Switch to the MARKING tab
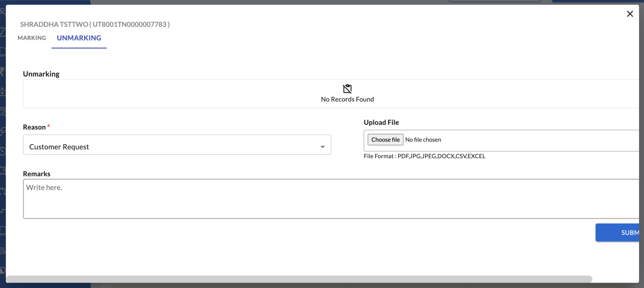Screen dimensions: 644x288 coord(32,38)
